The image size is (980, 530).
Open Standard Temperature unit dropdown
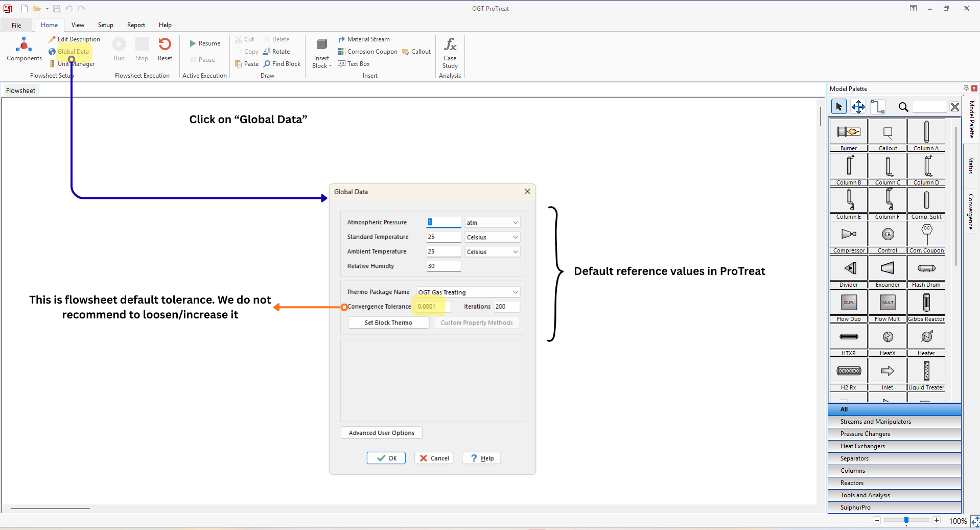(492, 237)
